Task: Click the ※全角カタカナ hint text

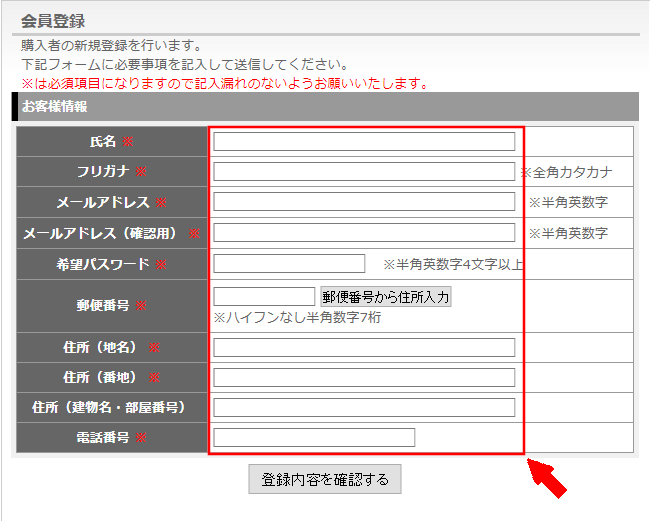Action: click(566, 172)
